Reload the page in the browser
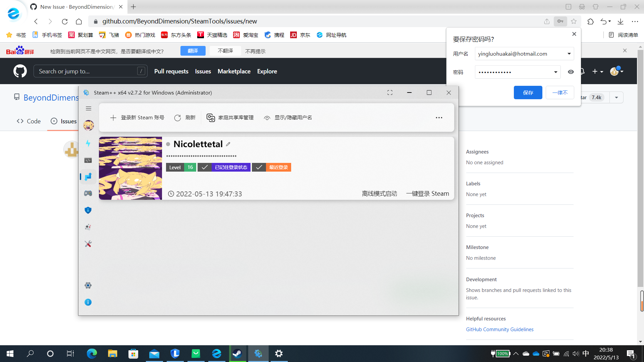This screenshot has width=644, height=362. click(x=65, y=21)
